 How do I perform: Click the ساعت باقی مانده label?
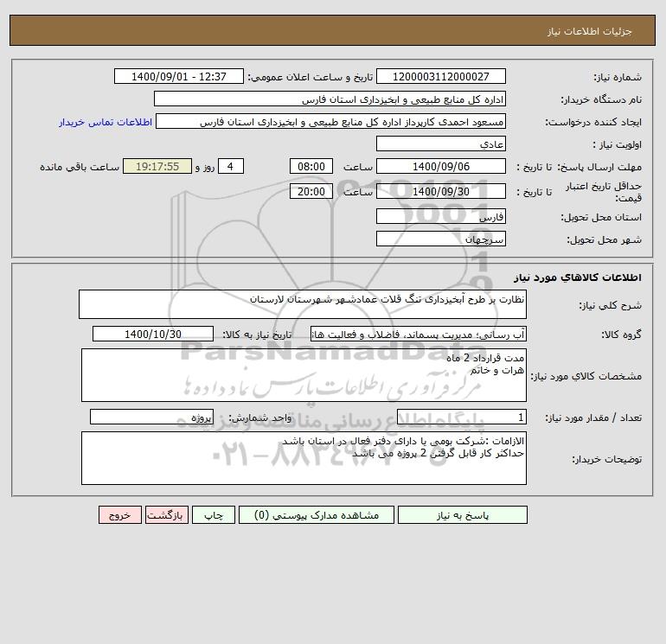(80, 167)
